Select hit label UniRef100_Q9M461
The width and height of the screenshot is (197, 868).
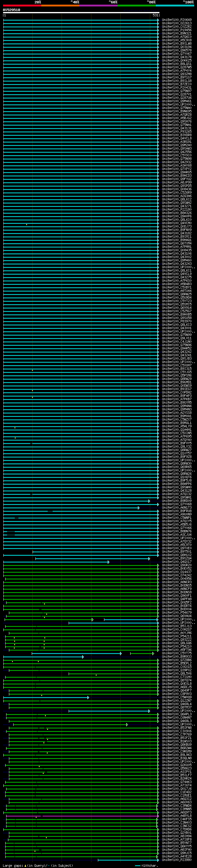(177, 101)
